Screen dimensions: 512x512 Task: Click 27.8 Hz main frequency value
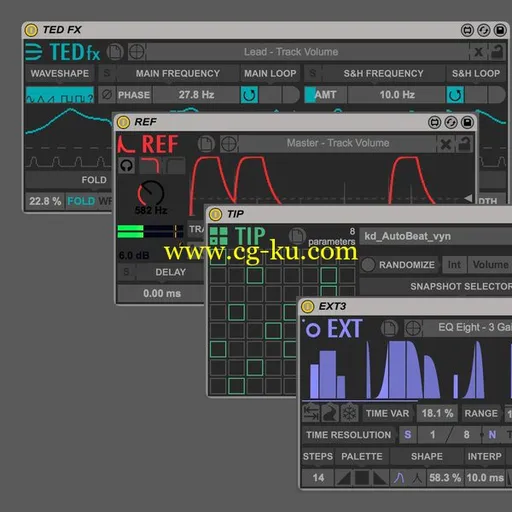196,95
